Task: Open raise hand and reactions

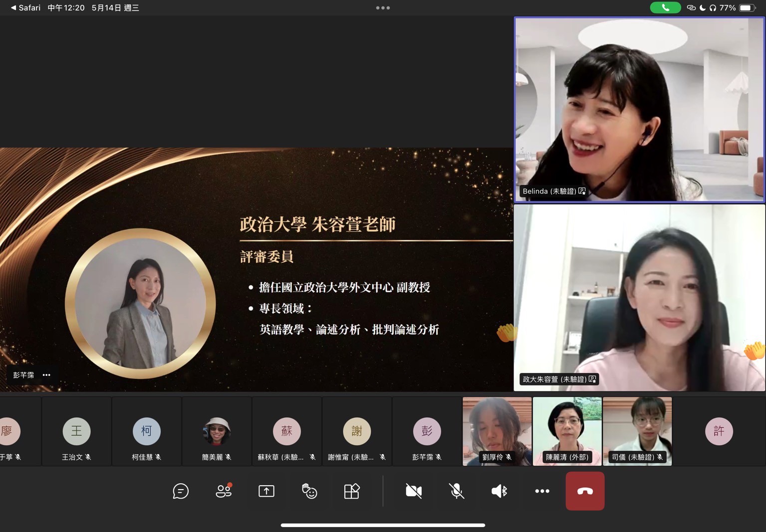Action: point(309,492)
